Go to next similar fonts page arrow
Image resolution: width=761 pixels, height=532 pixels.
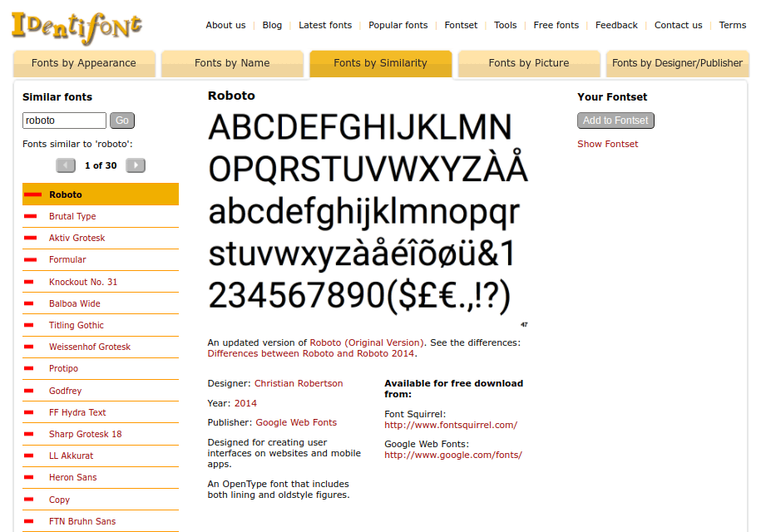point(136,165)
